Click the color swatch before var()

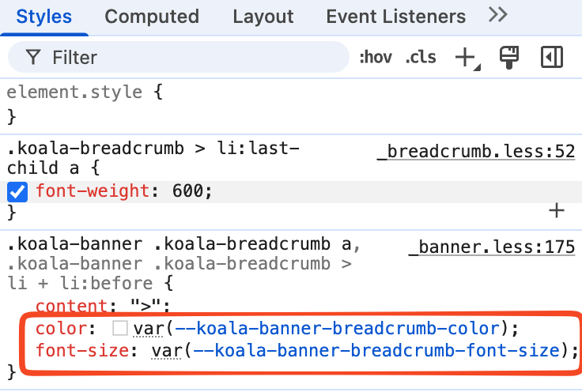(120, 328)
